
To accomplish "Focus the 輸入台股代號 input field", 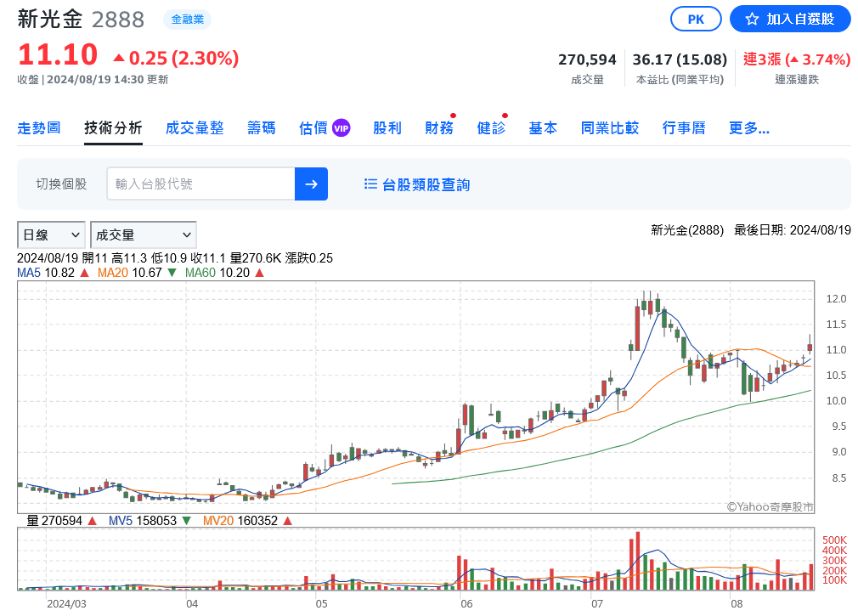I will coord(200,184).
